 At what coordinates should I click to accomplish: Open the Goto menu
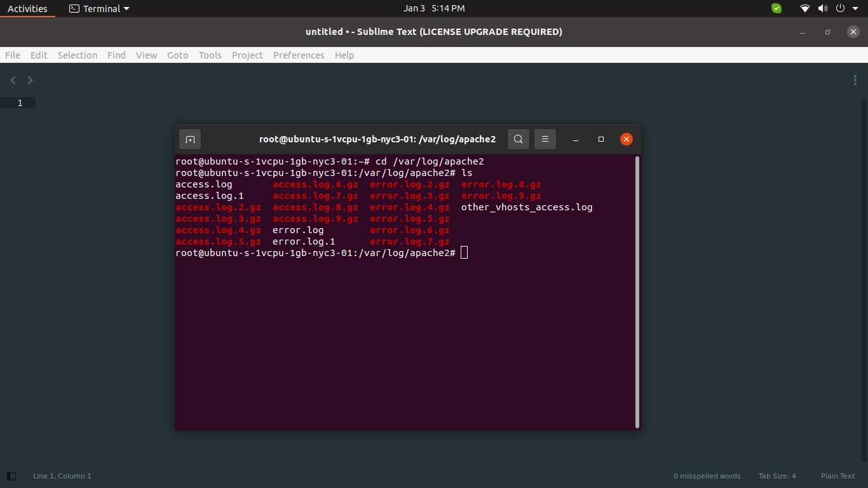click(x=177, y=55)
